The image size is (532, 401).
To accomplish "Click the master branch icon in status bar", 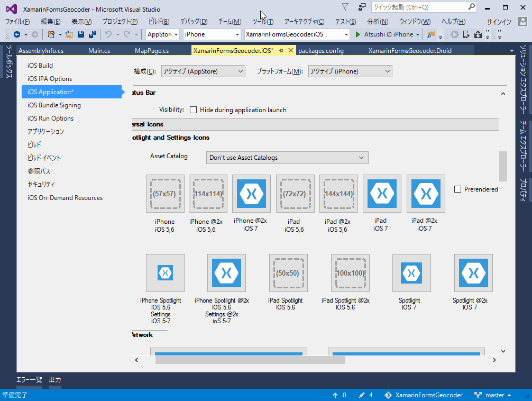I will pos(478,395).
